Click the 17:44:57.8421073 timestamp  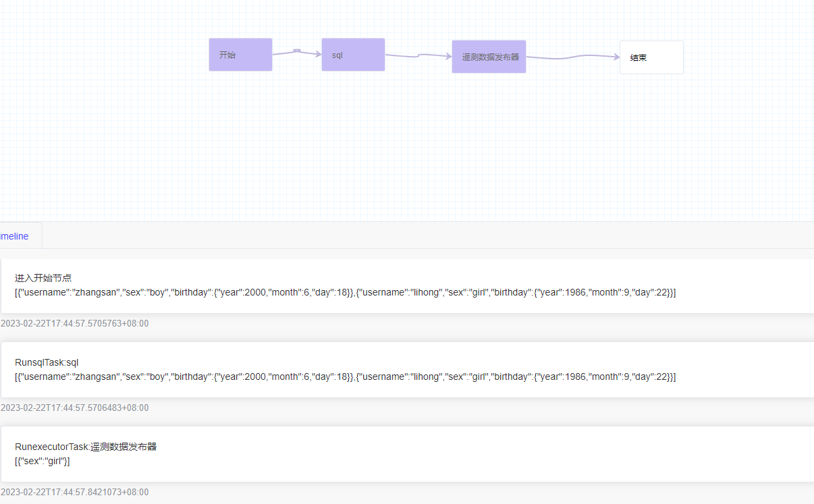pyautogui.click(x=74, y=493)
